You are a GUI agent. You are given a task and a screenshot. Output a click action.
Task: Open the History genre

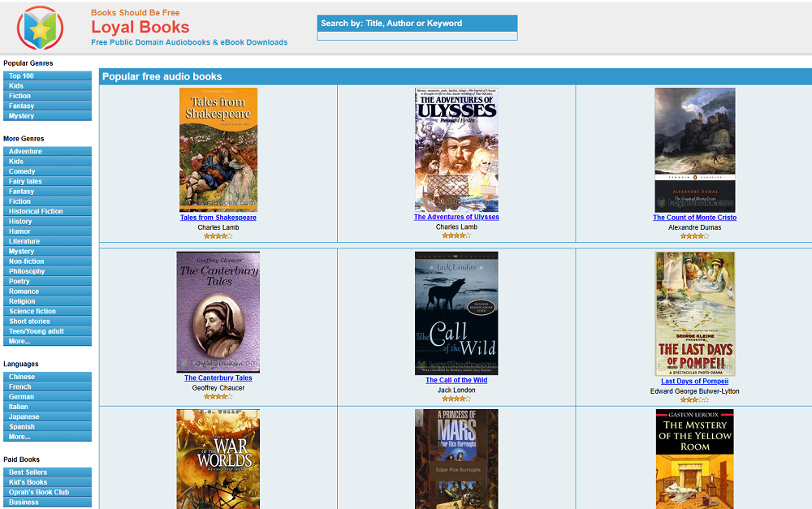[47, 221]
